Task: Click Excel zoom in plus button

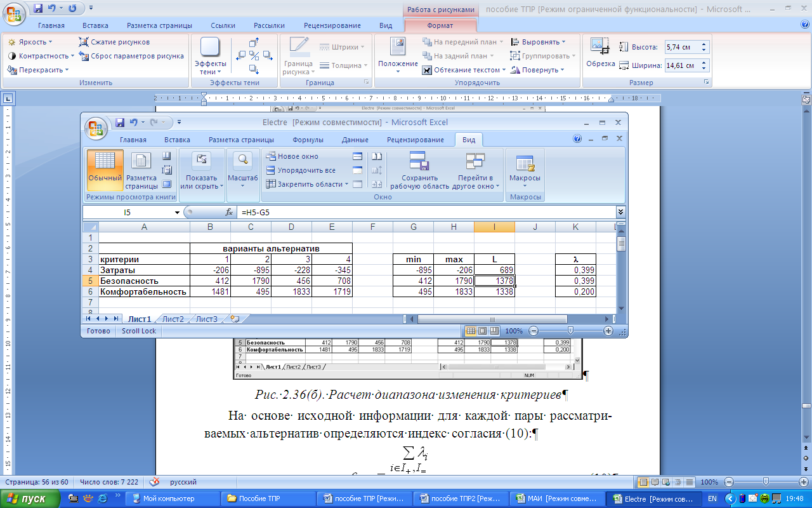Action: (608, 331)
